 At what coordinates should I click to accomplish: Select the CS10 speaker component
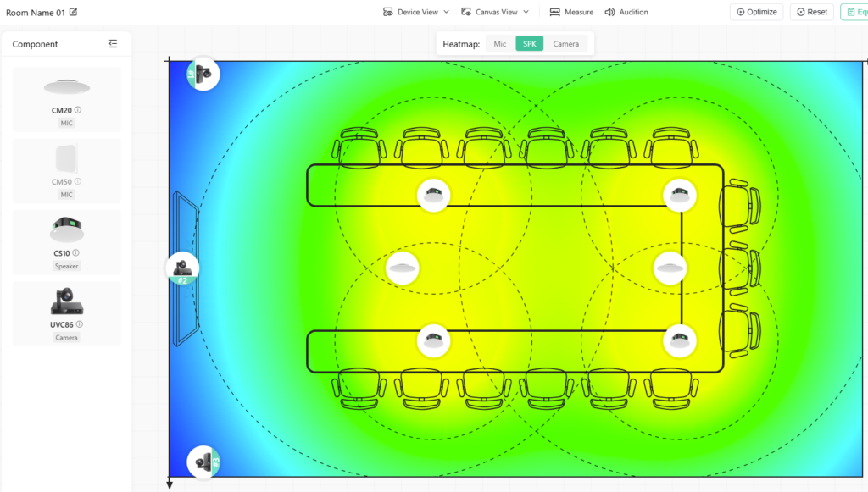66,240
